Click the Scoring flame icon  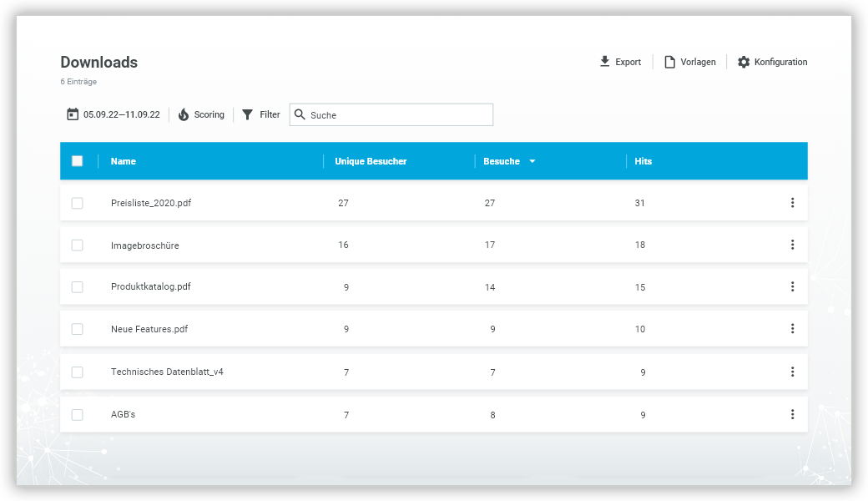click(184, 114)
